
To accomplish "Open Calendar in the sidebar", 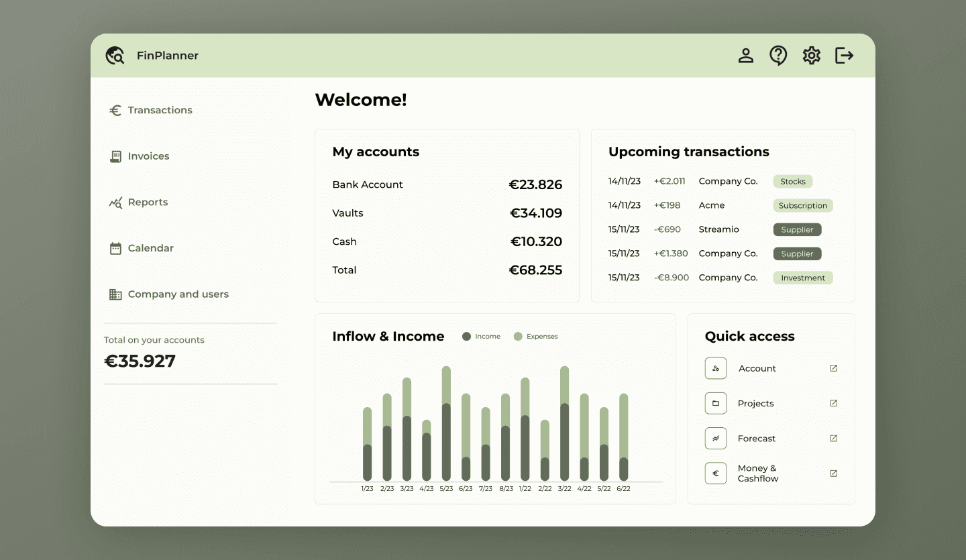I will 150,248.
